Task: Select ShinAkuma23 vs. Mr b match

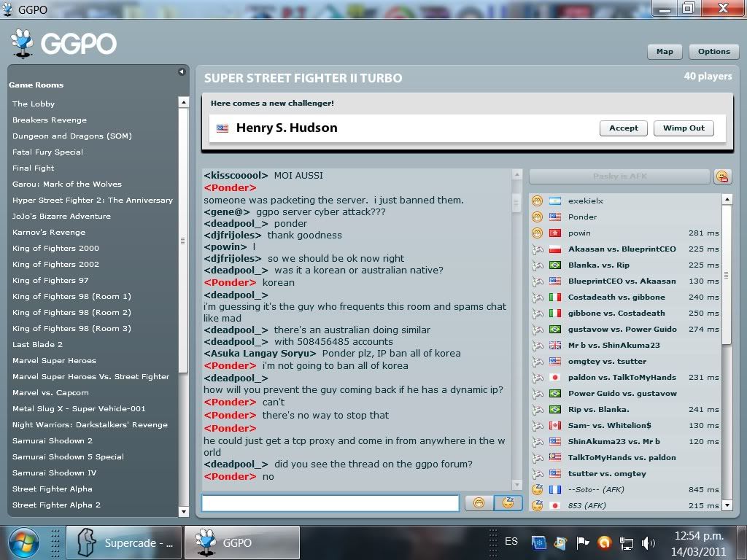Action: coord(614,441)
